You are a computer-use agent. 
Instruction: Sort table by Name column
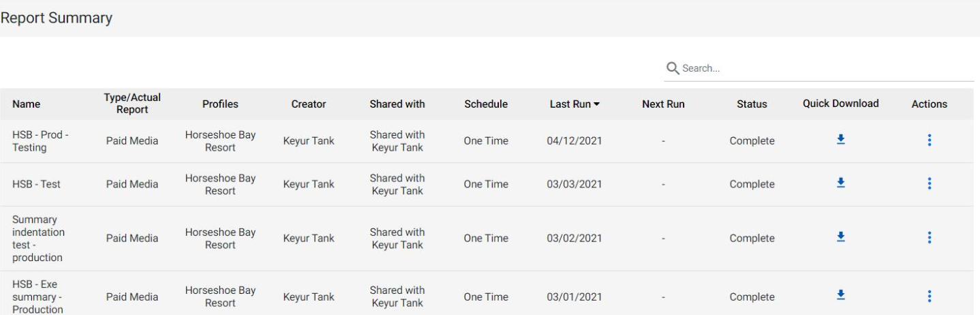tap(26, 104)
